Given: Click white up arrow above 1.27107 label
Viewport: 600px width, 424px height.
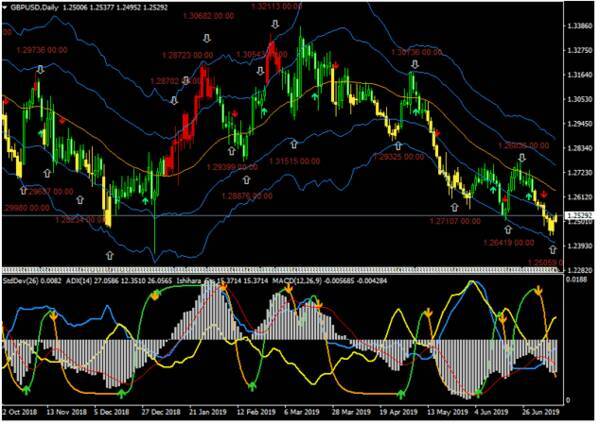Looking at the screenshot, I should [x=454, y=207].
